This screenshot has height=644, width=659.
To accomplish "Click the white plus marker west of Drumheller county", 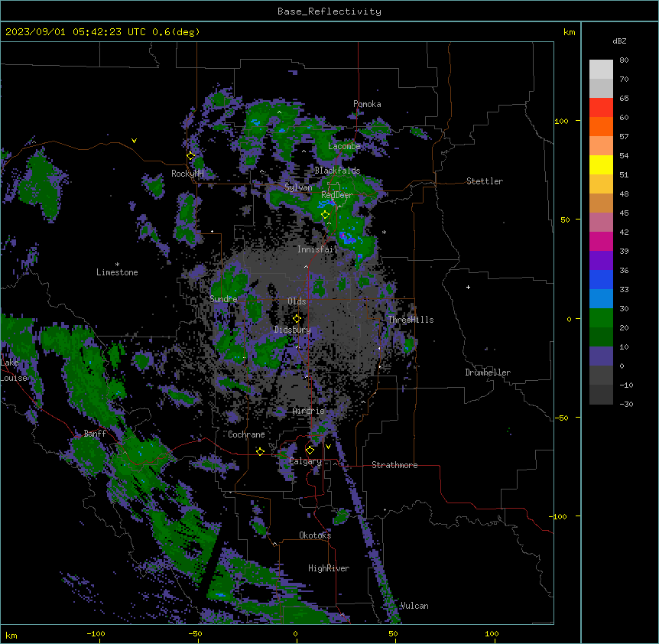I will tap(468, 287).
